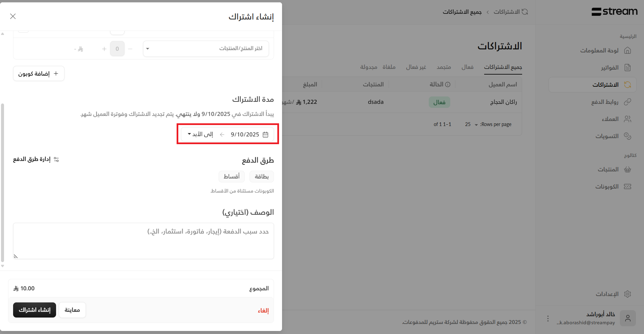The image size is (644, 334).
Task: Switch to the ملغاة subscriptions tab
Action: pos(389,67)
